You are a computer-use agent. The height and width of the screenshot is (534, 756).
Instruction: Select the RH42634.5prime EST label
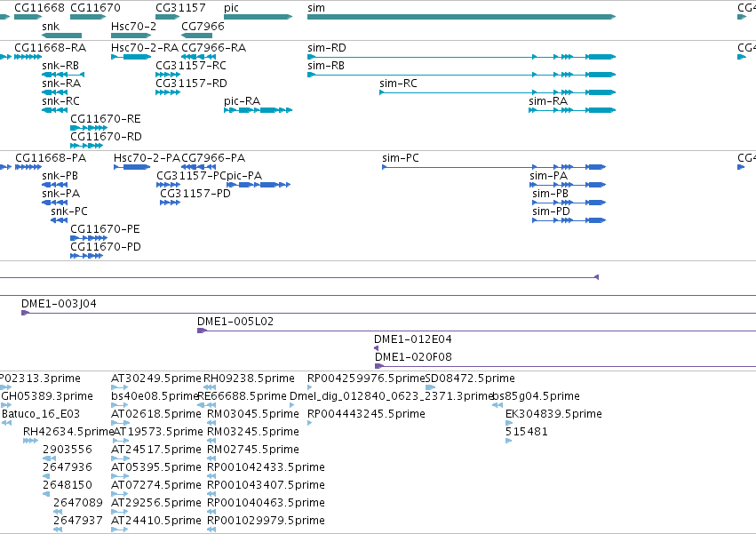click(x=68, y=432)
